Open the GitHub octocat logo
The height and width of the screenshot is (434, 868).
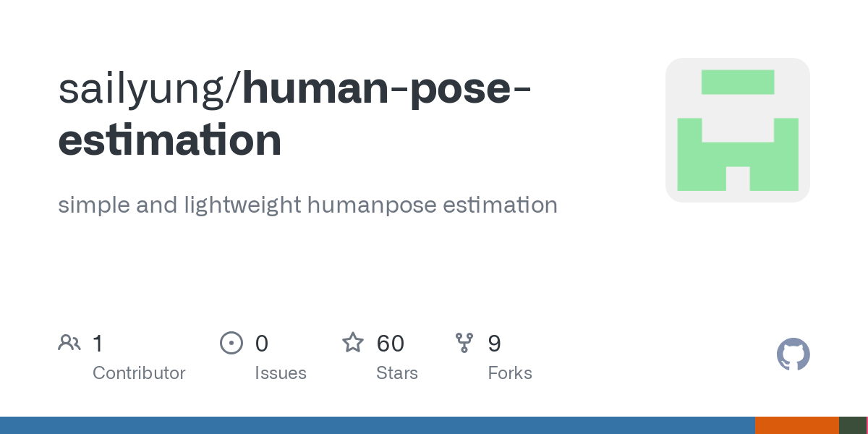click(793, 354)
